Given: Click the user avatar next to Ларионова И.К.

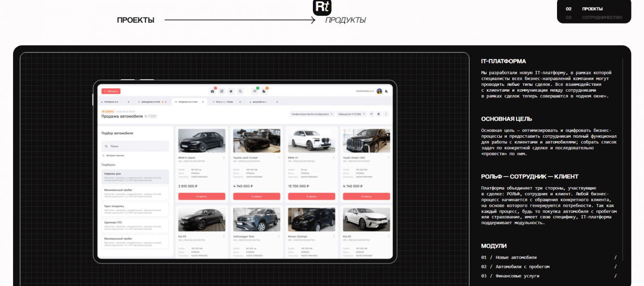Looking at the screenshot, I should [379, 91].
